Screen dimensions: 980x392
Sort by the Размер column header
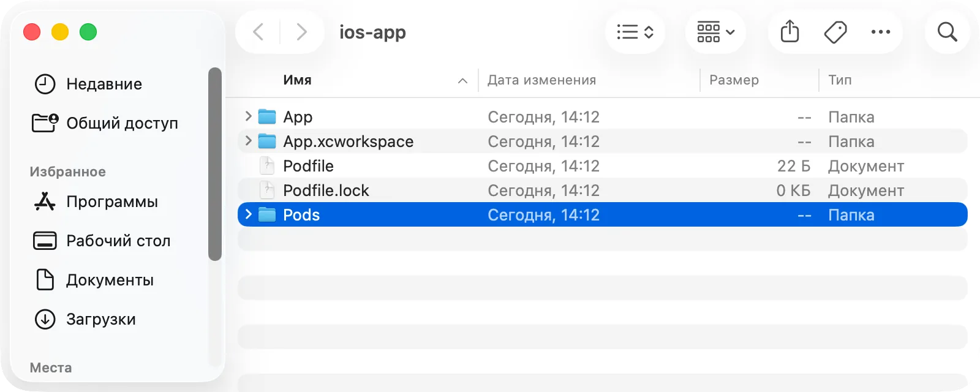pos(734,80)
